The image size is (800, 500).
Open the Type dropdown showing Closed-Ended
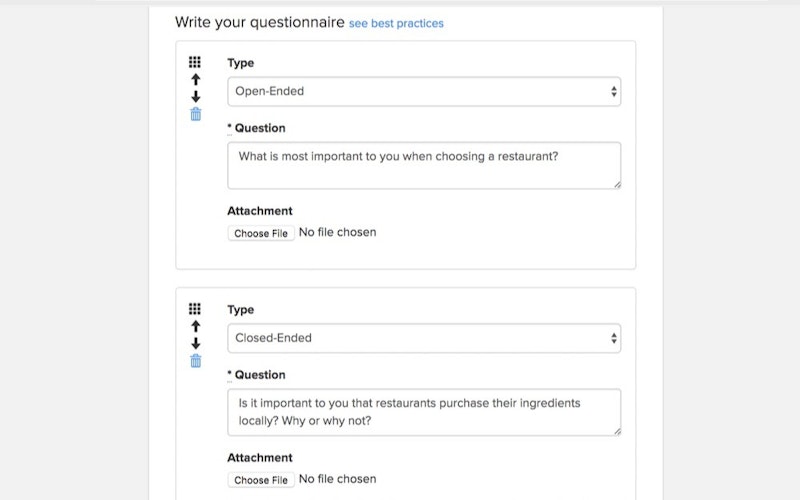[x=423, y=338]
